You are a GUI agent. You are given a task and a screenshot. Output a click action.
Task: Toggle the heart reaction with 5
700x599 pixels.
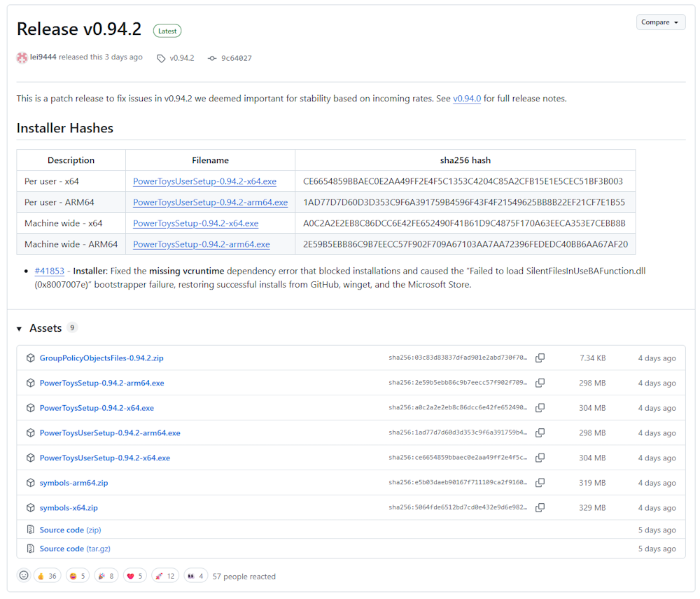point(135,576)
